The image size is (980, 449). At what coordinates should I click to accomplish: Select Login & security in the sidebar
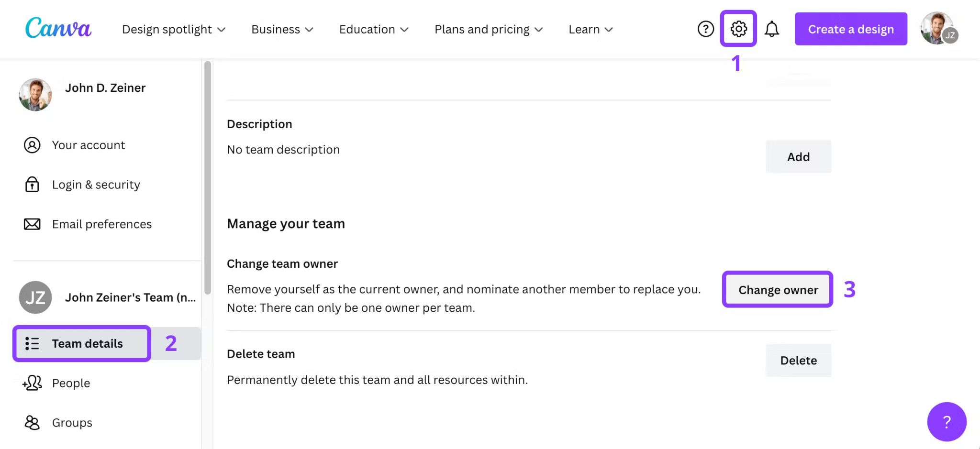click(x=96, y=185)
